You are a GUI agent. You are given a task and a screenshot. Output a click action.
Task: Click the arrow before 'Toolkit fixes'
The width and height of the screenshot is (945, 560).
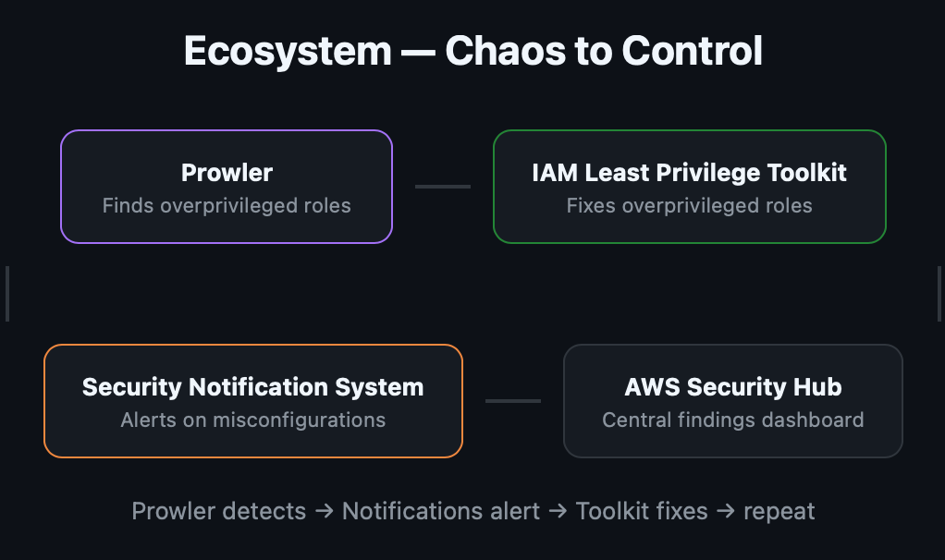pos(557,511)
